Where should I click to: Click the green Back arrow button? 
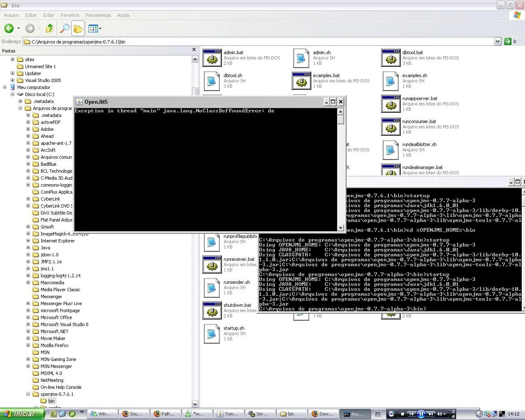[x=9, y=28]
